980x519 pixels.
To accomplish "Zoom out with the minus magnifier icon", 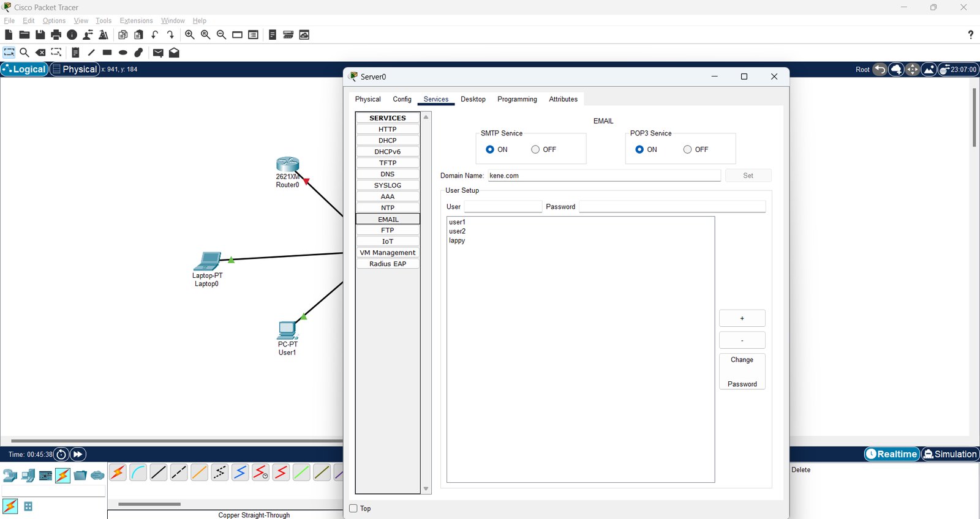I will click(222, 35).
